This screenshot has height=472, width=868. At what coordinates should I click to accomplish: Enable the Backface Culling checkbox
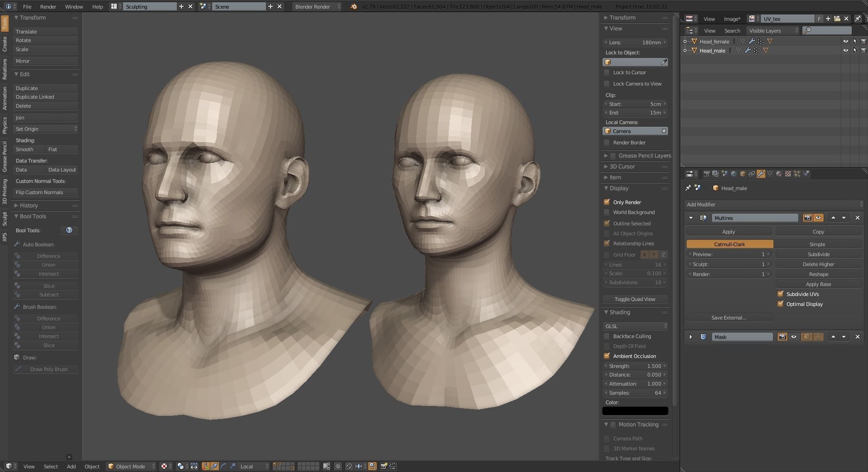[x=607, y=336]
